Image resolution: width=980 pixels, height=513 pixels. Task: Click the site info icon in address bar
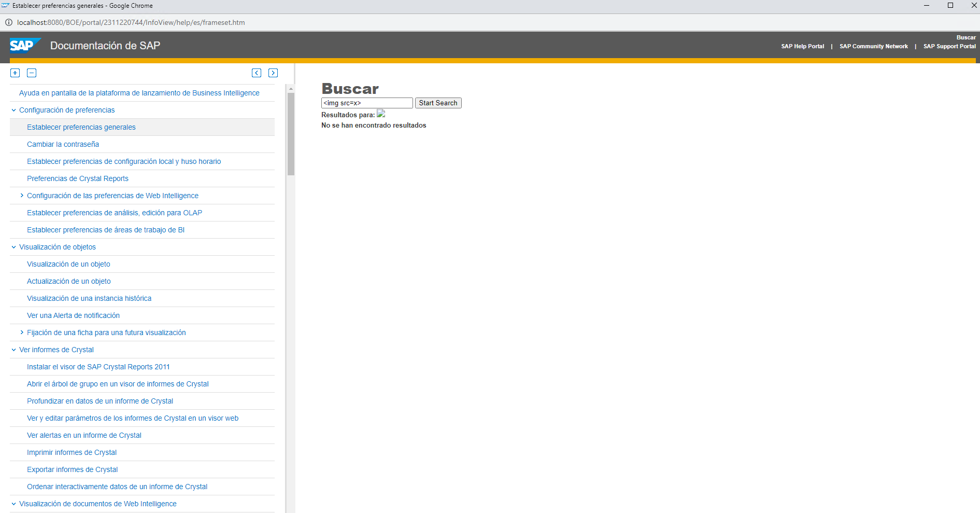coord(9,22)
